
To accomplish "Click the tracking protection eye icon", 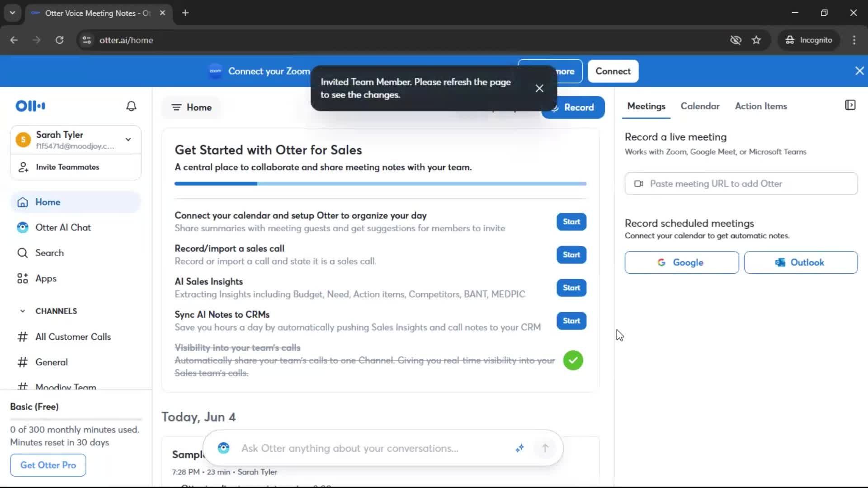I will (x=736, y=40).
